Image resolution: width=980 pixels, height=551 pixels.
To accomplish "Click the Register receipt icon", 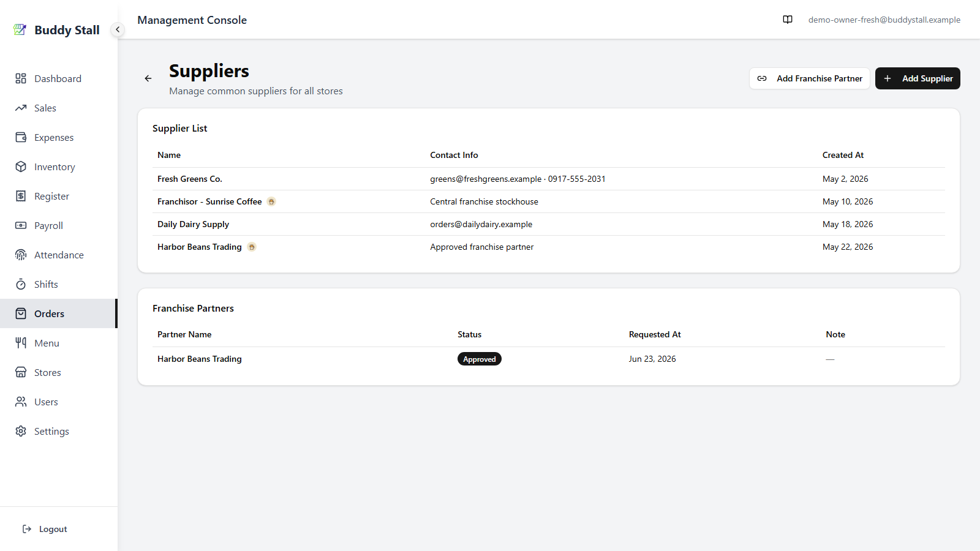I will (x=21, y=196).
